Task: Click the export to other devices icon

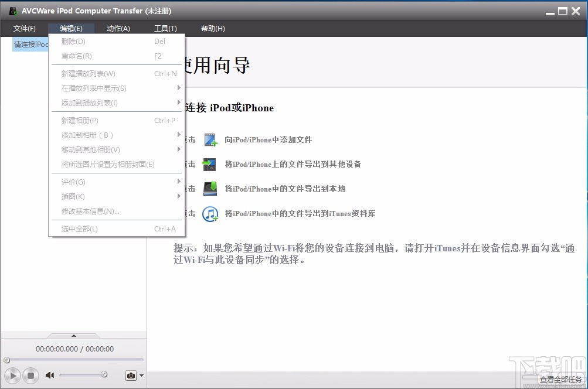Action: click(211, 164)
